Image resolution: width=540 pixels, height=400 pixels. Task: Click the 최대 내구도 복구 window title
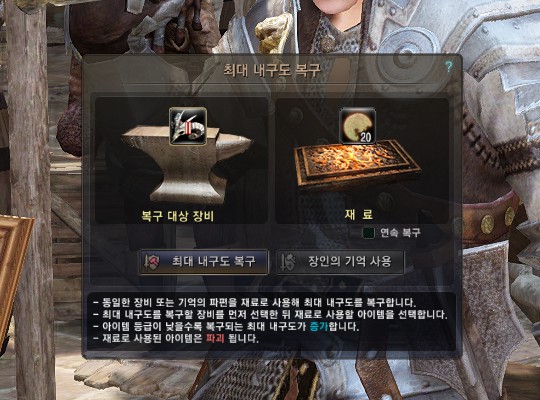pyautogui.click(x=272, y=70)
